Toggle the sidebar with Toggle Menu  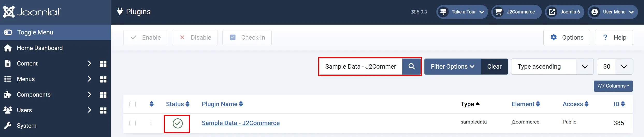55,32
